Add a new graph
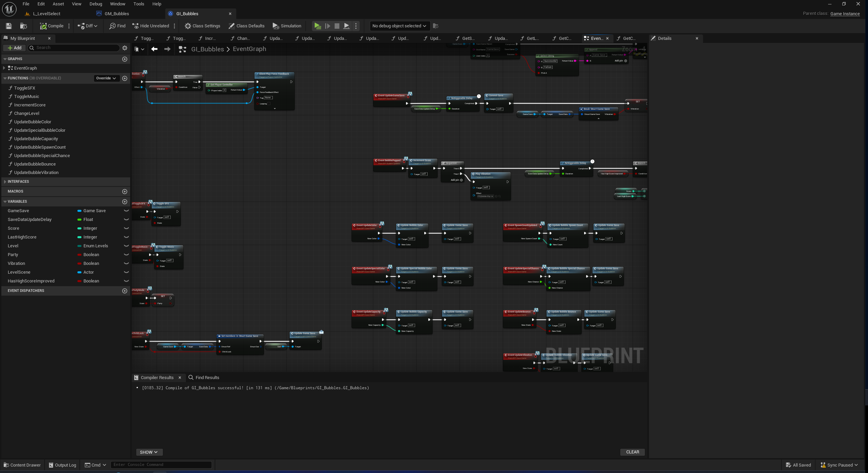The height and width of the screenshot is (473, 868). pos(125,59)
